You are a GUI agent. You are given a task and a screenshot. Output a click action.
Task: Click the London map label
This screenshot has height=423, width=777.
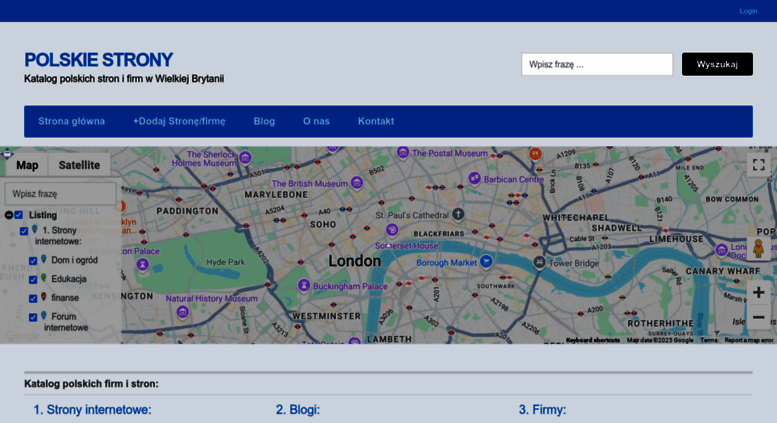(355, 261)
